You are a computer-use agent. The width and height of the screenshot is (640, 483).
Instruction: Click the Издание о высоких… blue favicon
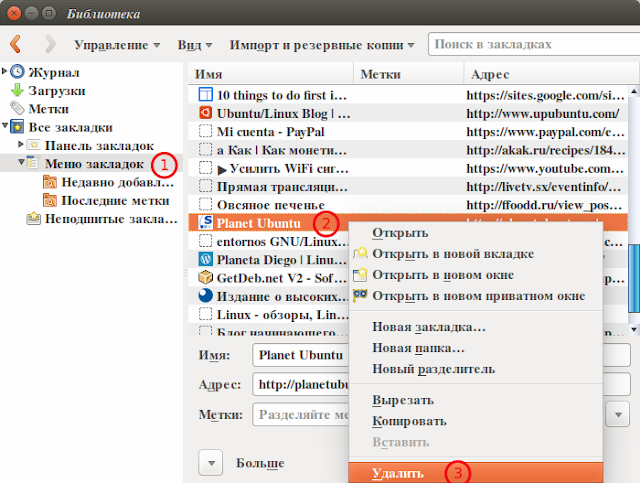click(x=205, y=296)
